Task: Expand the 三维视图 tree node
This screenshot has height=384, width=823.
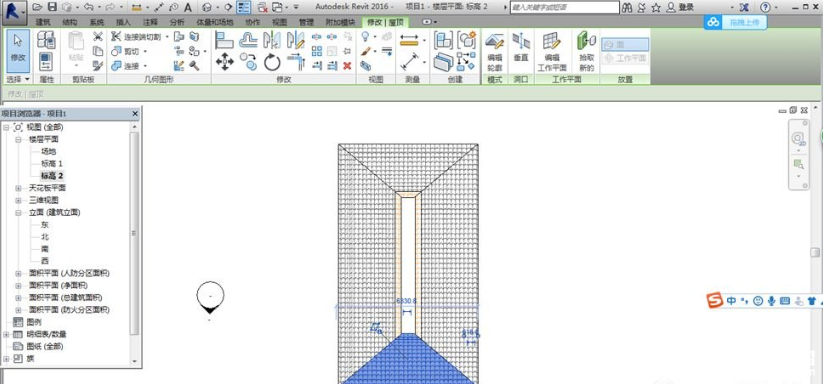Action: coord(19,200)
